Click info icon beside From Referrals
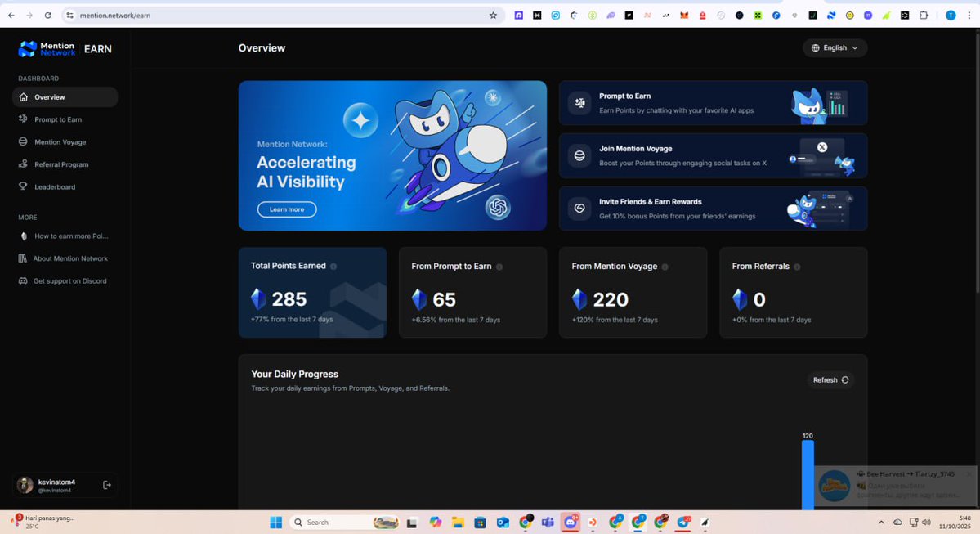This screenshot has width=980, height=534. coord(797,267)
